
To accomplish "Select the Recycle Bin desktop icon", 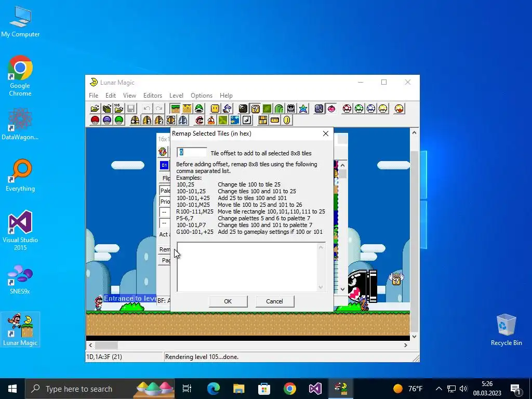I will pyautogui.click(x=506, y=330).
